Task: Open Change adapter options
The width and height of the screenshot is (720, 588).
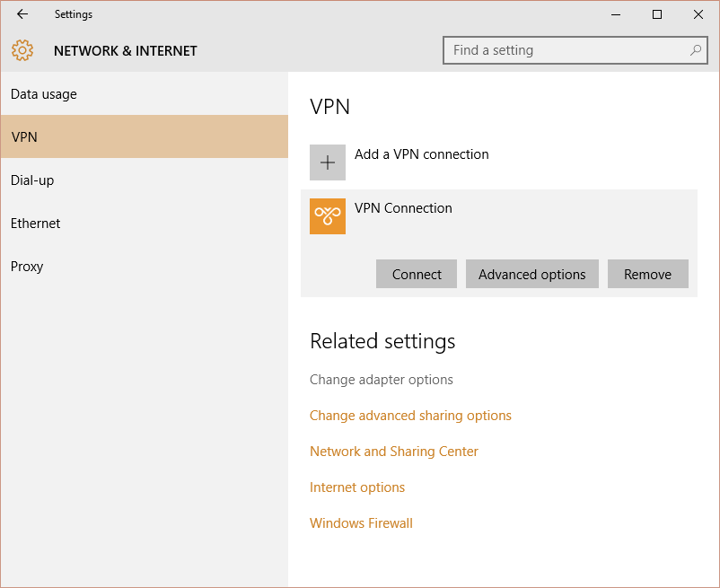Action: point(381,379)
